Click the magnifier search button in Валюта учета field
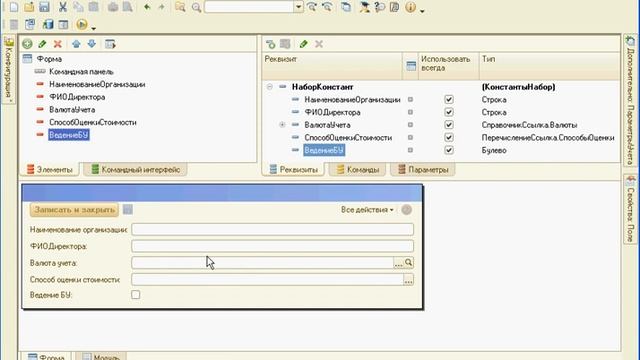640x360 pixels. [409, 263]
